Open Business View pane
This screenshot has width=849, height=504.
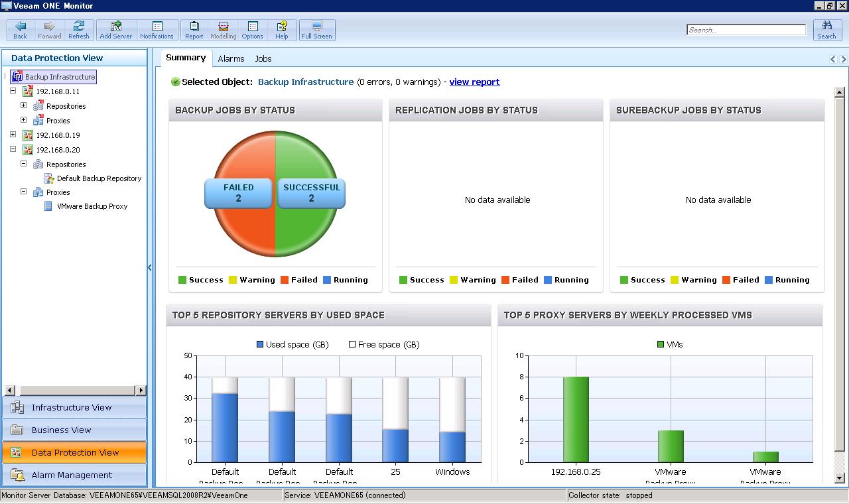point(74,430)
